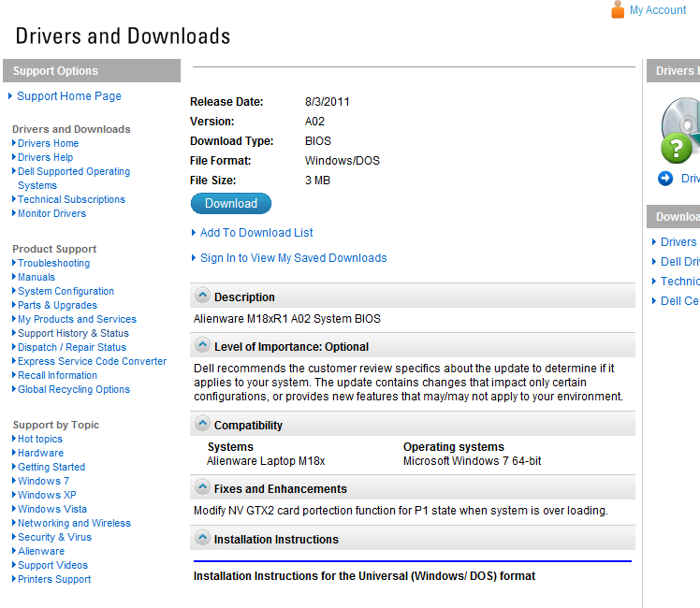Click the Alienware M18xR1 A02 System BIOS text
This screenshot has height=608, width=700.
(287, 319)
